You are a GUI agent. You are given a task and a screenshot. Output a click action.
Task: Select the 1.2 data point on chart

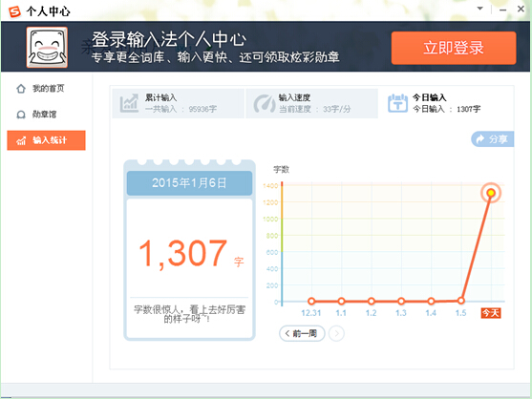pyautogui.click(x=372, y=301)
